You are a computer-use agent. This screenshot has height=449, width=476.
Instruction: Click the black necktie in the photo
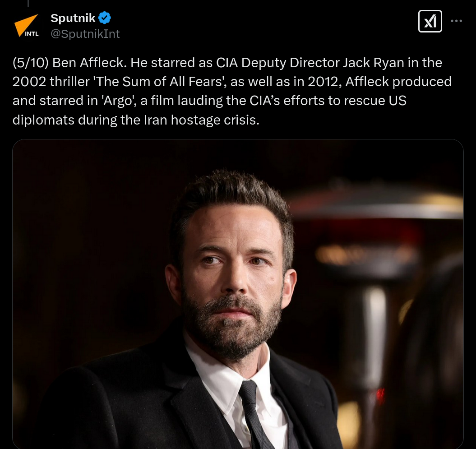point(254,416)
